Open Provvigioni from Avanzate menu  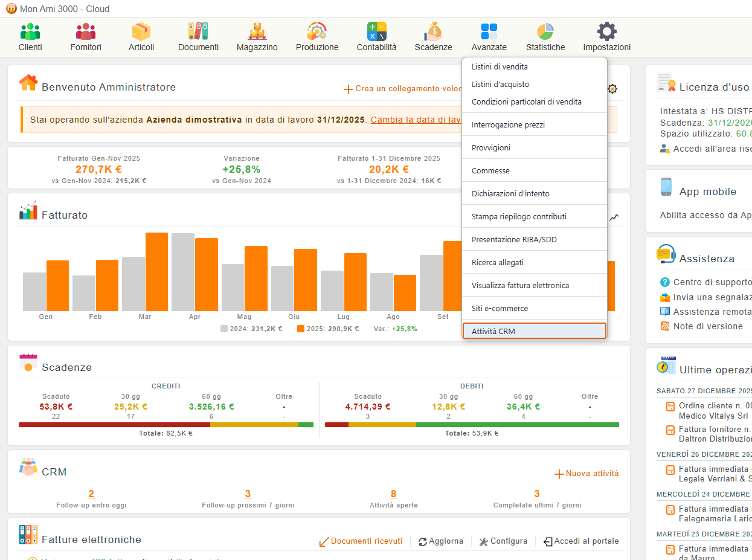(x=535, y=148)
